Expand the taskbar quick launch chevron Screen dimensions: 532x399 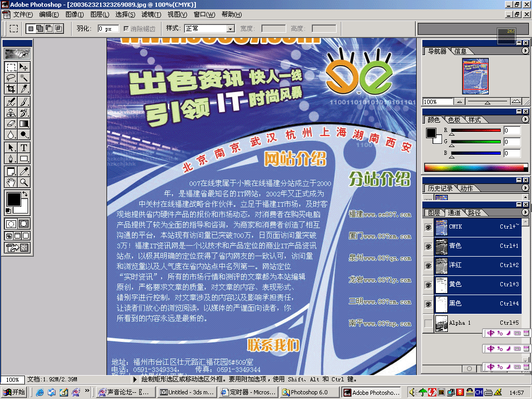tap(87, 391)
